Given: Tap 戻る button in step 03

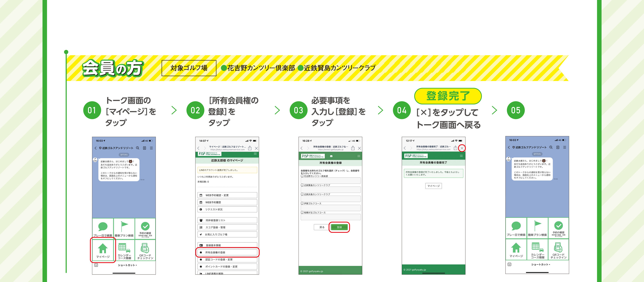Looking at the screenshot, I should [322, 227].
